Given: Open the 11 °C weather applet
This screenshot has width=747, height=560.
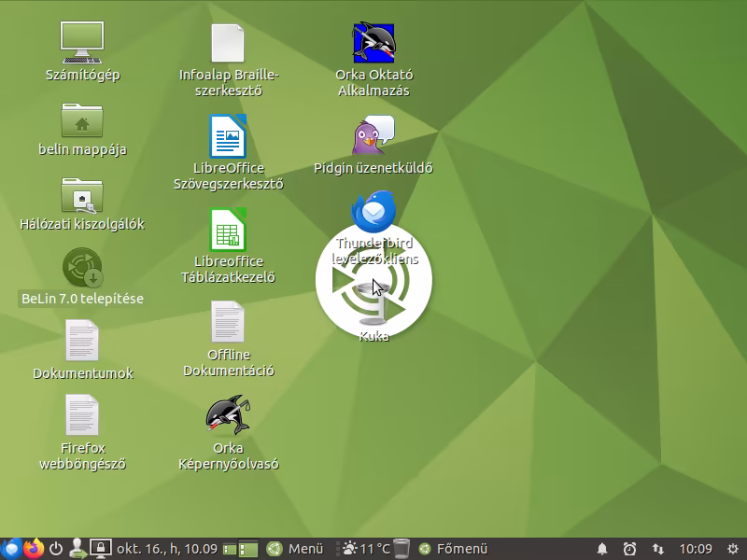Looking at the screenshot, I should (366, 549).
